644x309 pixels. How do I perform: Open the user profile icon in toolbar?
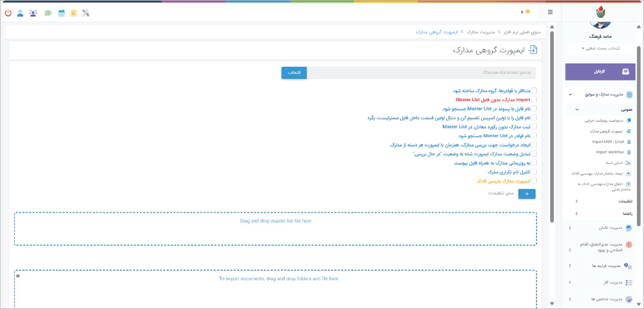tap(20, 13)
